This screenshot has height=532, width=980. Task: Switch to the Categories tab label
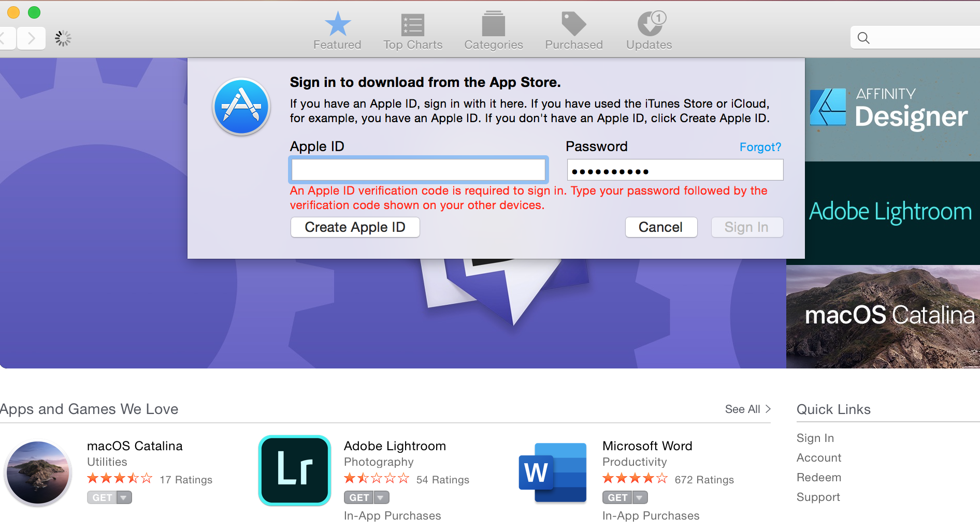[494, 45]
